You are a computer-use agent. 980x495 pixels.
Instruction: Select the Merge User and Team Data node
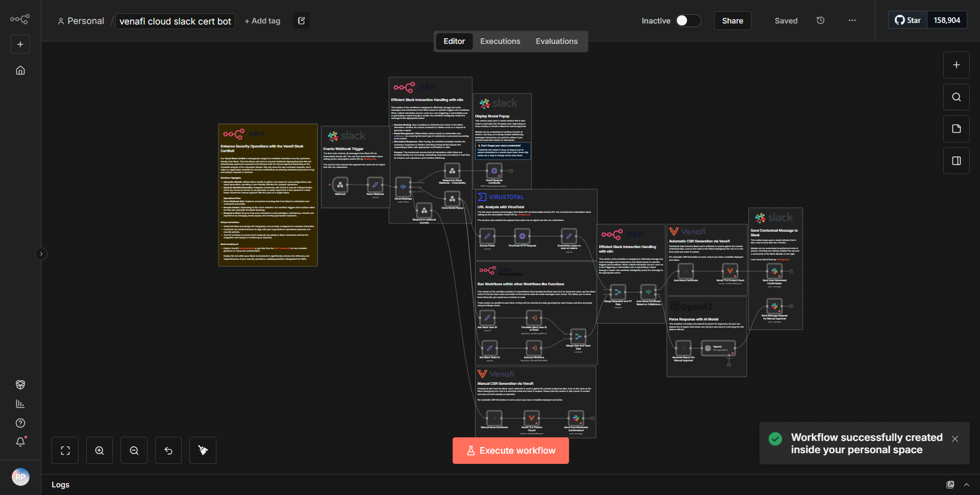click(x=578, y=336)
